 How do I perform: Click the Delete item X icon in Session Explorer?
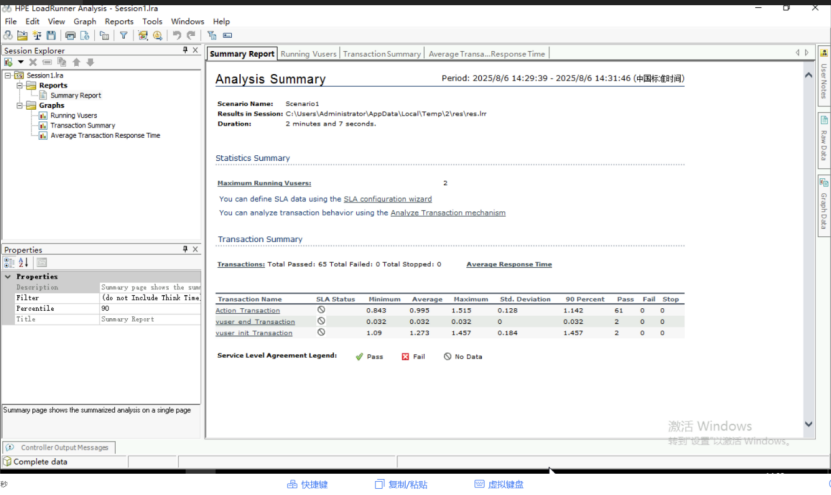coord(33,63)
